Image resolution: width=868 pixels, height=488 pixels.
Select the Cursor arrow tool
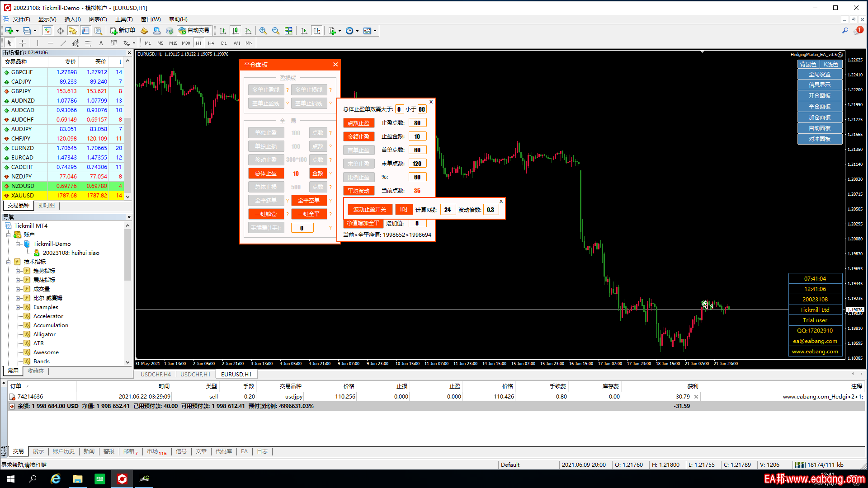[9, 43]
